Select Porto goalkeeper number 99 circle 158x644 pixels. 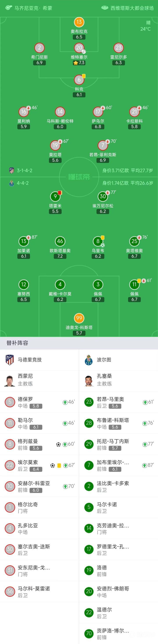pyautogui.click(x=79, y=318)
